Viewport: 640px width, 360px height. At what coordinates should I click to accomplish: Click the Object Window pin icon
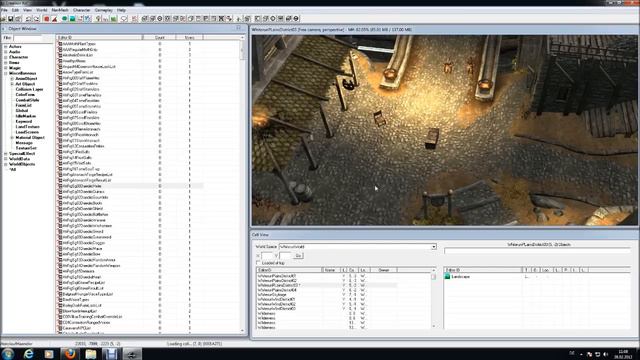pyautogui.click(x=239, y=28)
